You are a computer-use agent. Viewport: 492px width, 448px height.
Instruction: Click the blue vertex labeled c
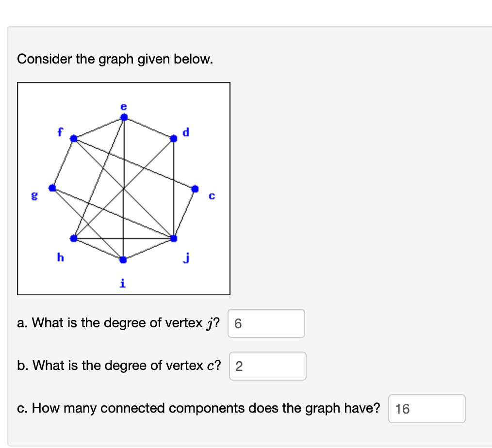click(194, 189)
